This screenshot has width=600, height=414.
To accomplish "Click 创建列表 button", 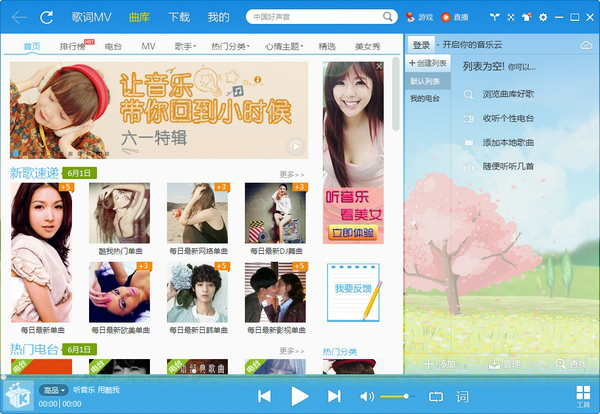I will [x=428, y=63].
